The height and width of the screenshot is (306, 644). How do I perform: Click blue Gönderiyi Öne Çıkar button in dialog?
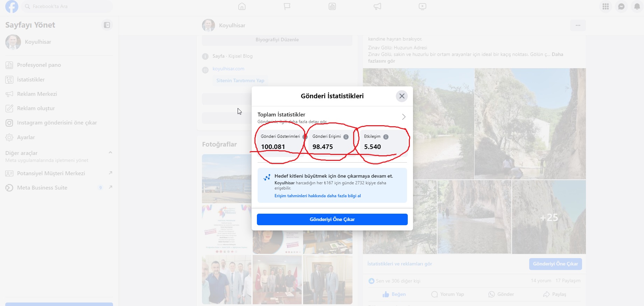click(x=332, y=219)
